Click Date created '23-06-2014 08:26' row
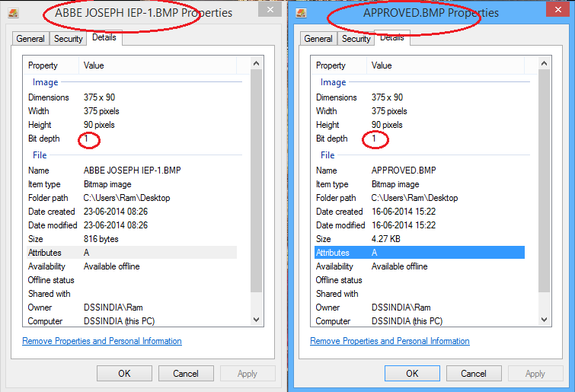The height and width of the screenshot is (392, 575). (x=132, y=212)
